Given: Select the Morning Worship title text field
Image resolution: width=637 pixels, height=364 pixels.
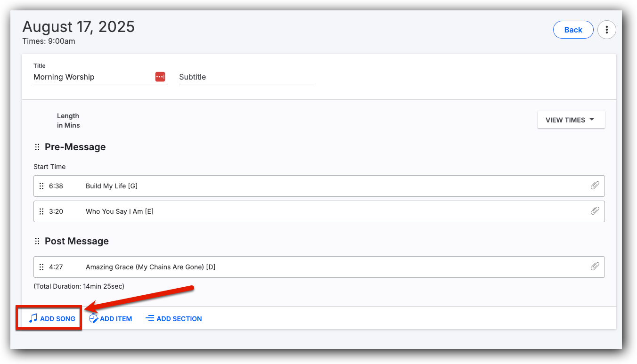Looking at the screenshot, I should coord(85,77).
